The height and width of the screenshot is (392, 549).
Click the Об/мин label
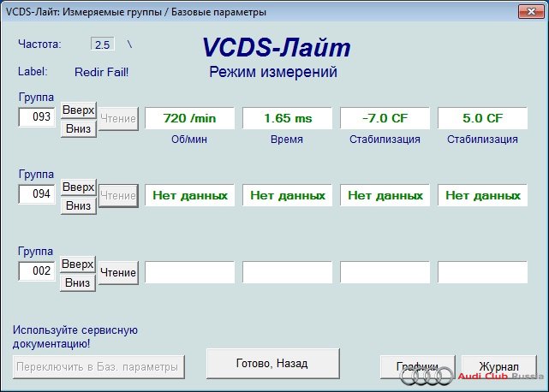click(189, 140)
